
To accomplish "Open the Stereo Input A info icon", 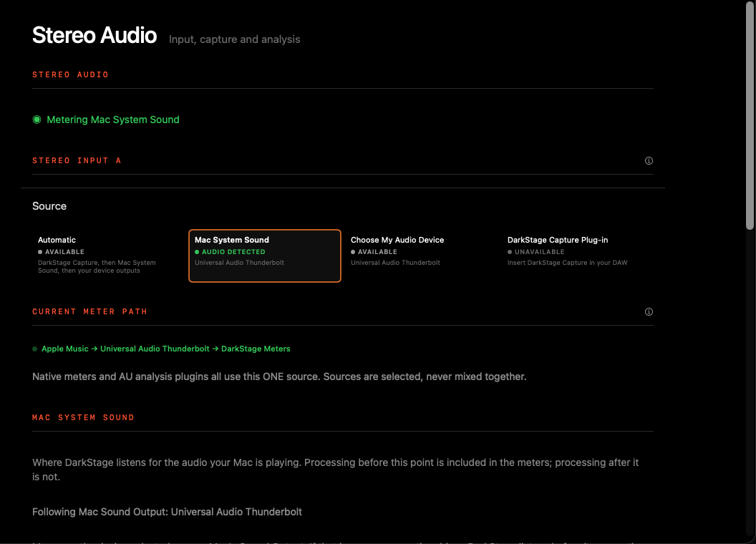I will click(649, 160).
